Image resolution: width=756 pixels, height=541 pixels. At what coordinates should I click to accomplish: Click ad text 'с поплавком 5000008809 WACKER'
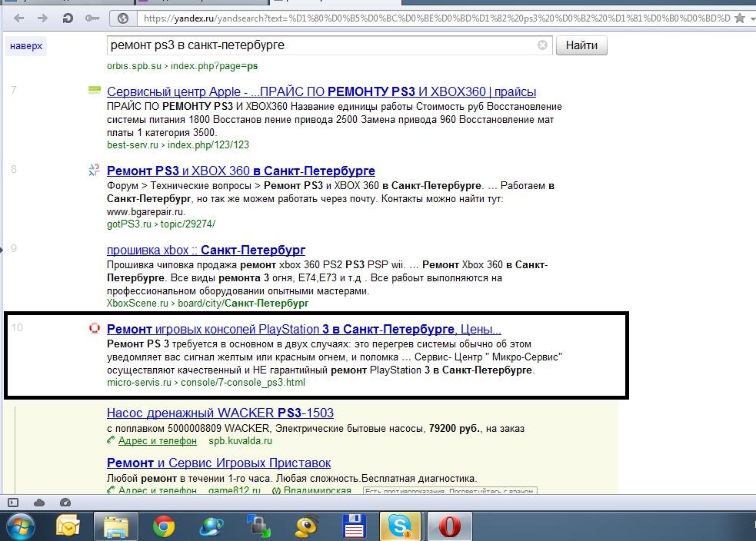point(188,428)
